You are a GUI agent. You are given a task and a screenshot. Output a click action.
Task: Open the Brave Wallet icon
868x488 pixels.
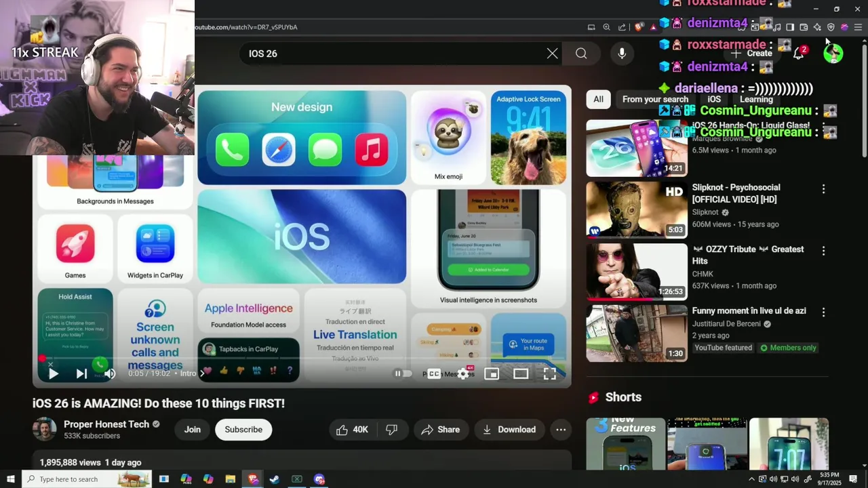click(x=804, y=27)
